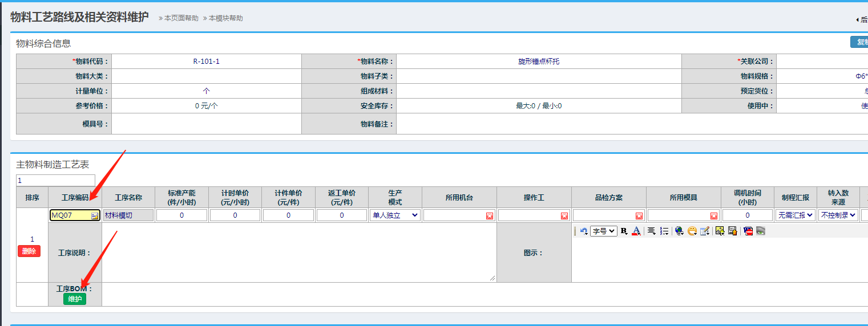Click the globe hyperlink icon
The image size is (868, 326).
click(x=679, y=231)
